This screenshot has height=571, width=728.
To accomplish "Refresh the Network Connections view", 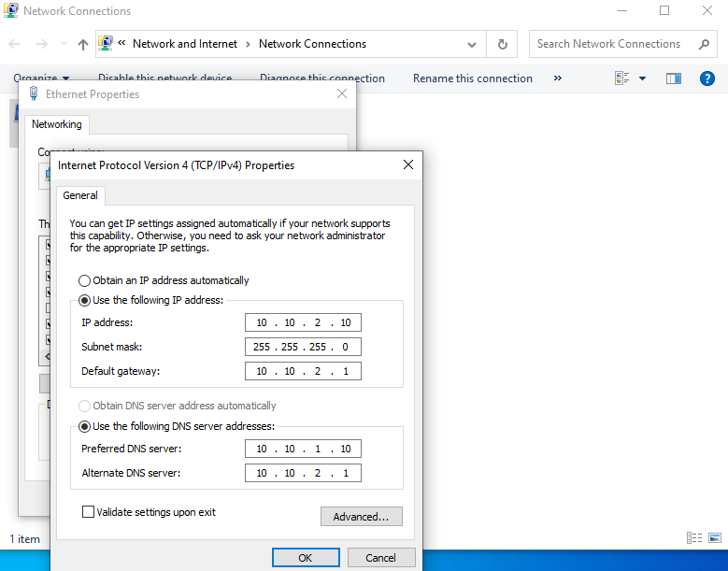I will (x=503, y=44).
